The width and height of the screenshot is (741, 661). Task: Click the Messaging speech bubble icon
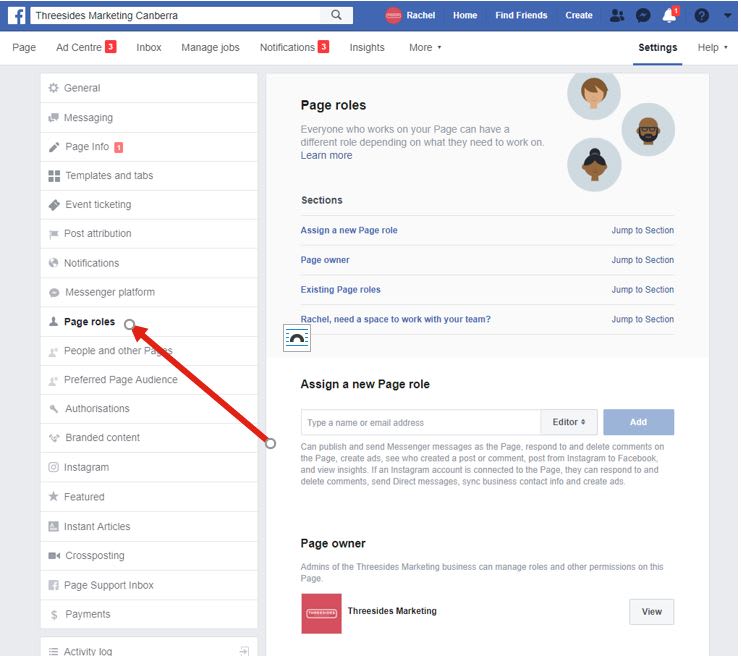(x=53, y=118)
